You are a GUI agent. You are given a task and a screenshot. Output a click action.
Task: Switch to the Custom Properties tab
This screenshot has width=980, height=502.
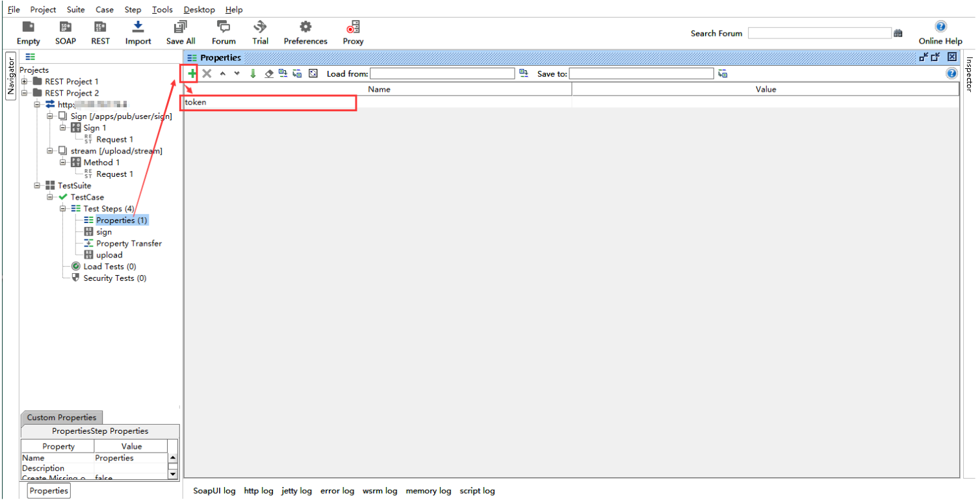click(x=61, y=417)
